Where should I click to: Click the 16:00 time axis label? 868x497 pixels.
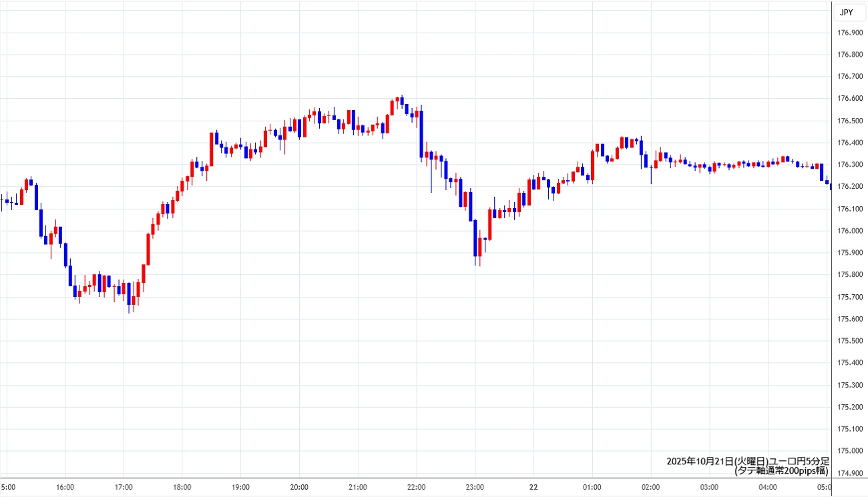coord(65,487)
